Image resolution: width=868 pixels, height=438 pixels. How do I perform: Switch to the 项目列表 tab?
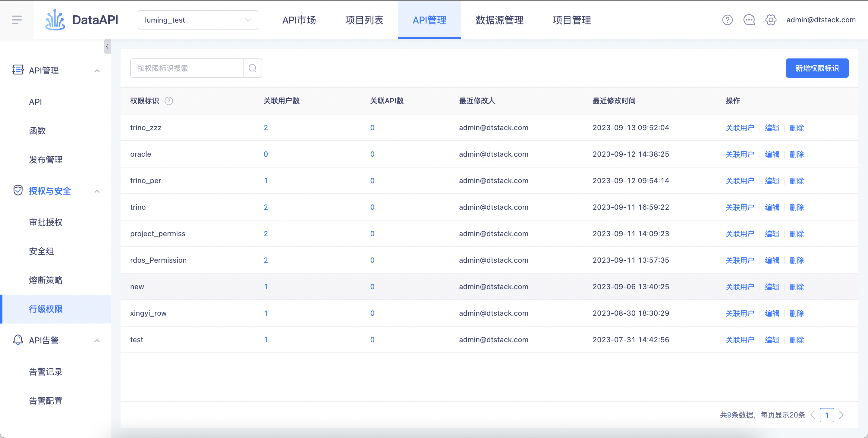pos(364,20)
